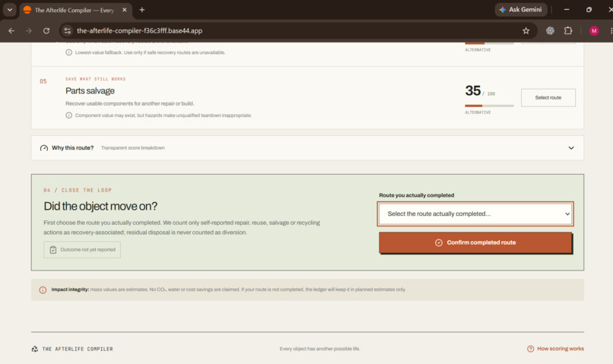Click the Ask Gemini button

pos(521,10)
